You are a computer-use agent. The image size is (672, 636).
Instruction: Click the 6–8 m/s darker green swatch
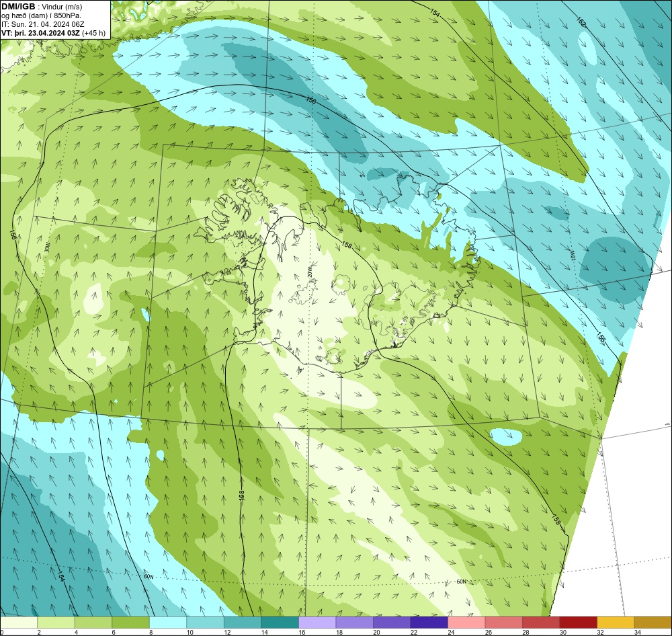131,622
